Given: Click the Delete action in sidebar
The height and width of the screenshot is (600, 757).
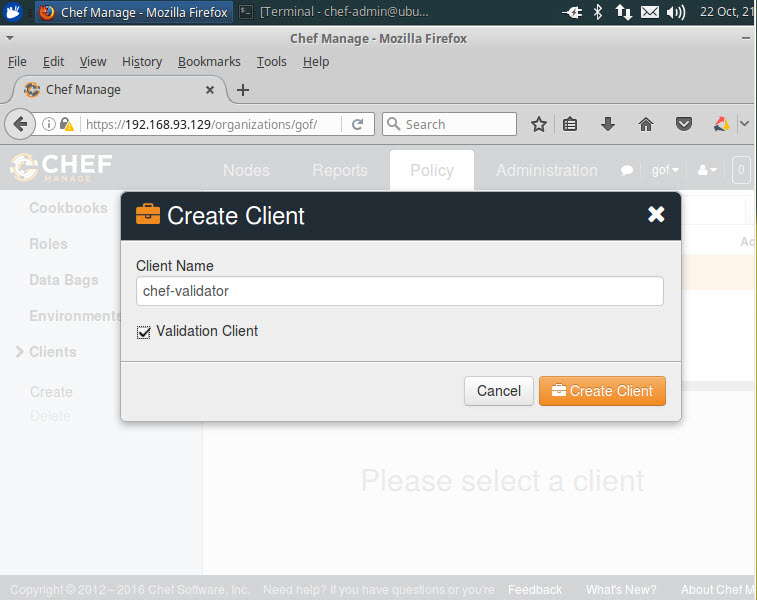Looking at the screenshot, I should 50,416.
